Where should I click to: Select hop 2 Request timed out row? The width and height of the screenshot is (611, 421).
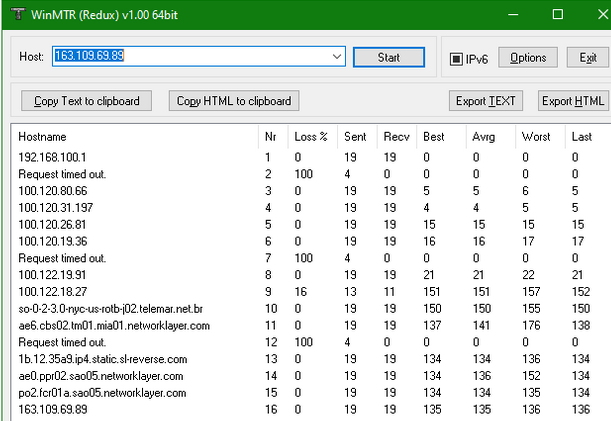pos(311,174)
